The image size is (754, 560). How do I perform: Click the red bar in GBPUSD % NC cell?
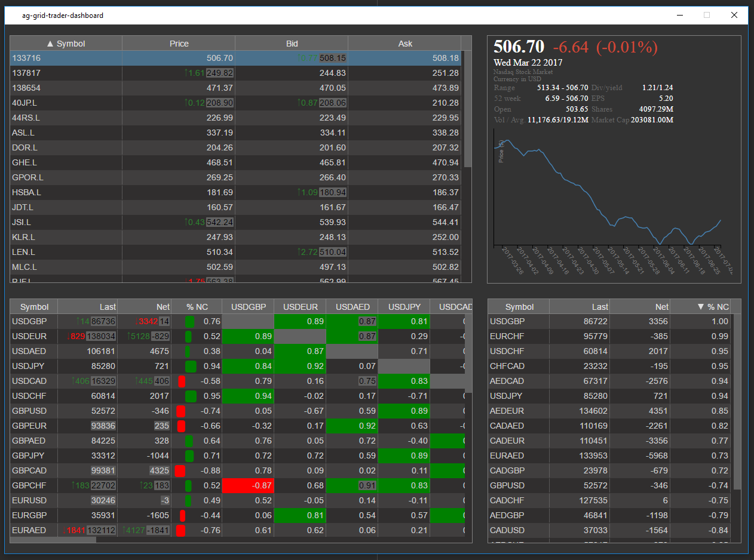coord(181,411)
